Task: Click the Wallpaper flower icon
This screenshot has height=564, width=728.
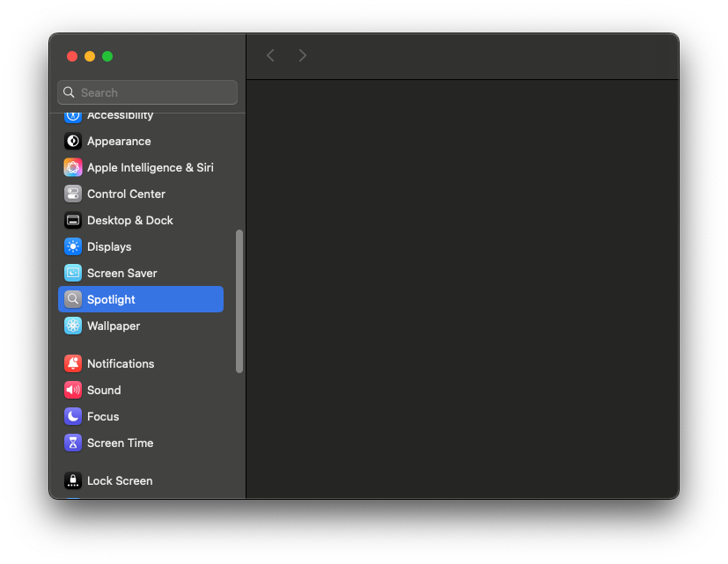Action: pos(73,326)
